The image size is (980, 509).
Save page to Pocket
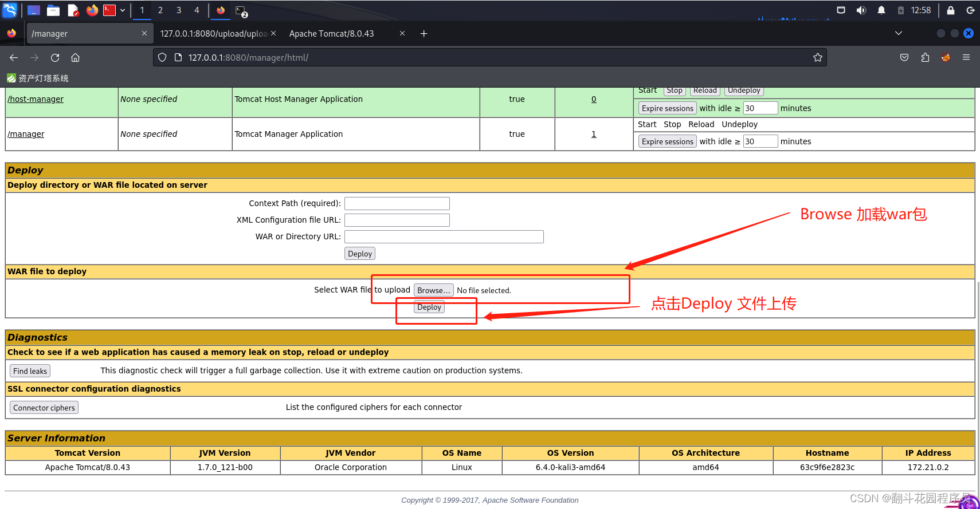click(x=904, y=58)
